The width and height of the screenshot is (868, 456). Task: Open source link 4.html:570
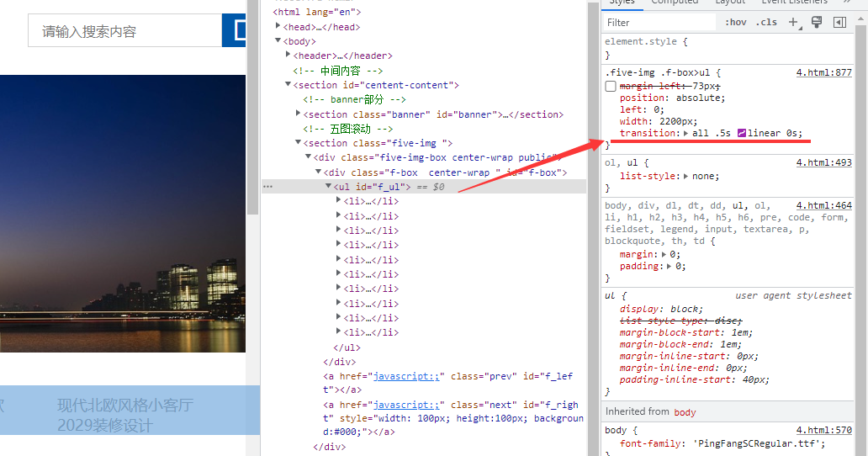(x=823, y=430)
